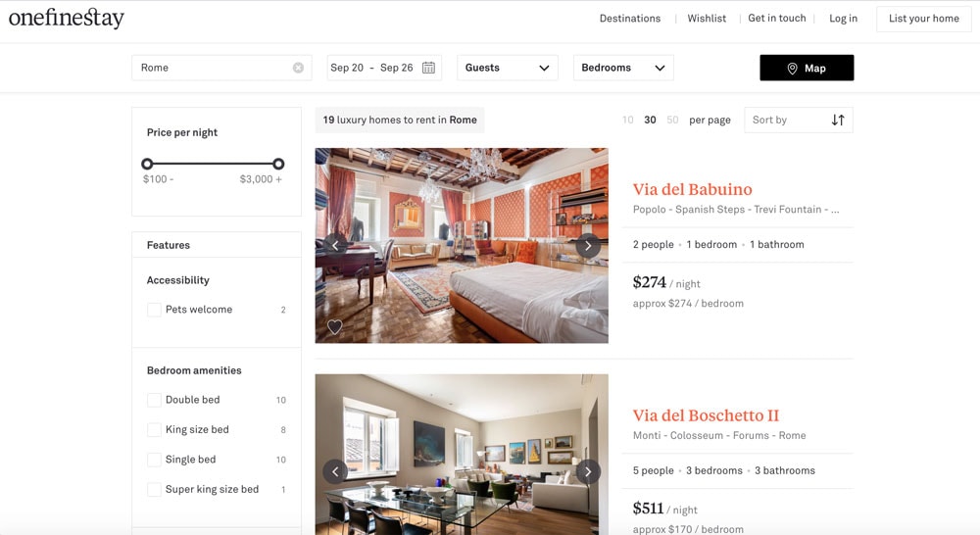
Task: Open the Sort by dropdown
Action: pos(798,120)
